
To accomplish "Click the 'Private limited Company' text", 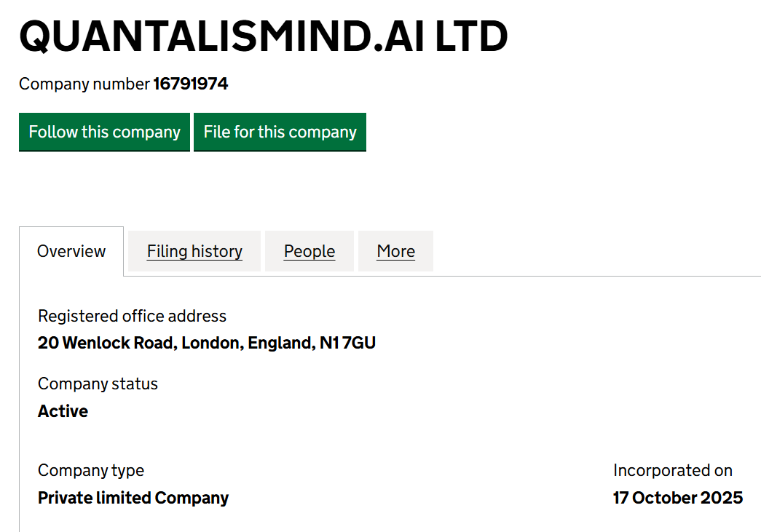I will click(133, 498).
